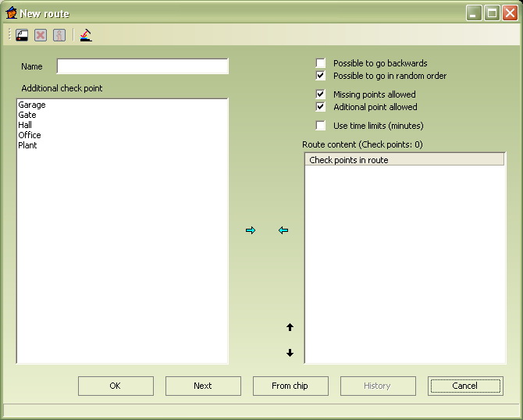Click the chip reader toolbar icon

coord(86,35)
